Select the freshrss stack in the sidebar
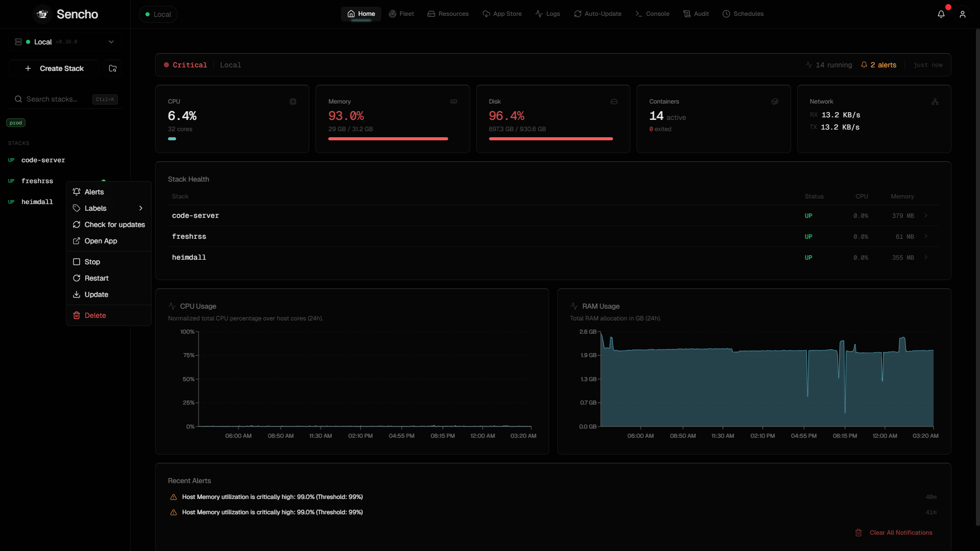Viewport: 980px width, 551px height. pyautogui.click(x=37, y=181)
